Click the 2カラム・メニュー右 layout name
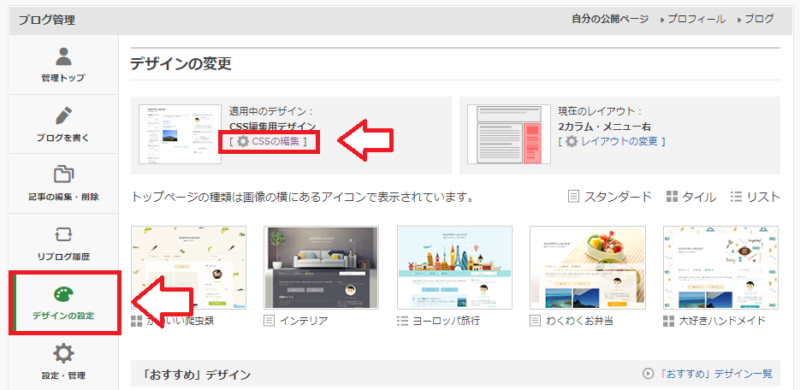Screen dimensions: 800x390 [604, 126]
